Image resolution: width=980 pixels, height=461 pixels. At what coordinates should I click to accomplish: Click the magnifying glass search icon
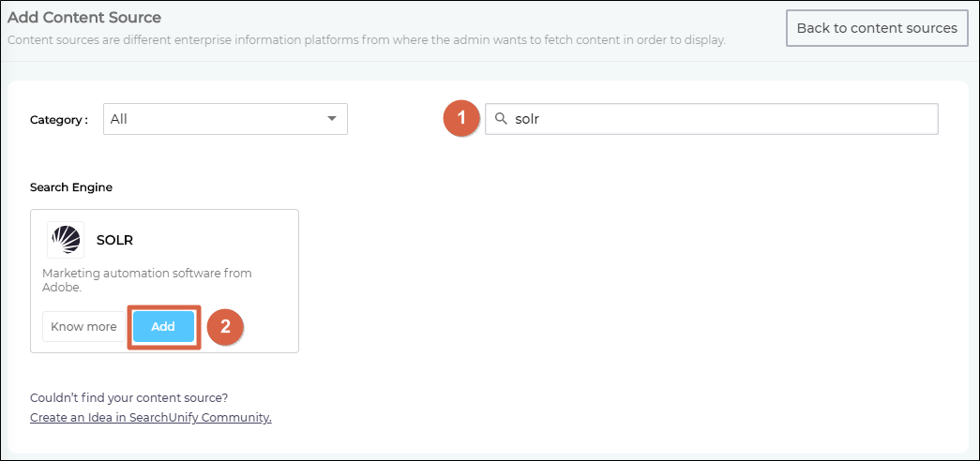[x=501, y=119]
